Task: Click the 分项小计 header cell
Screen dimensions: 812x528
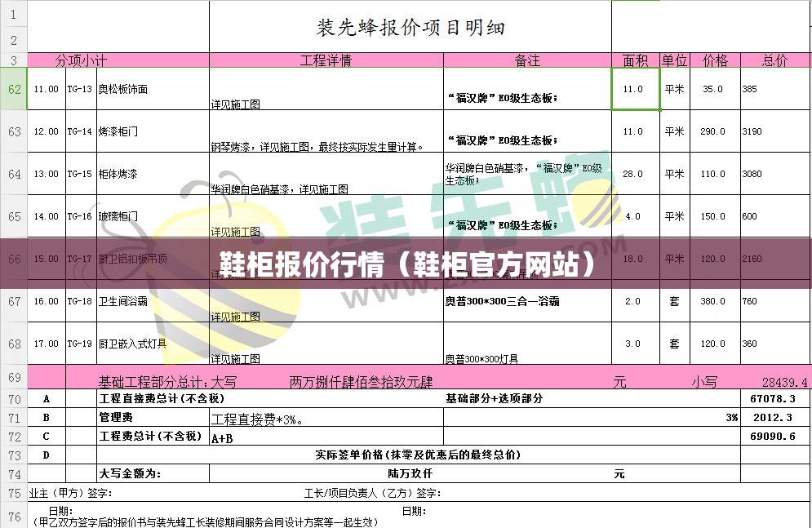Action: click(118, 60)
